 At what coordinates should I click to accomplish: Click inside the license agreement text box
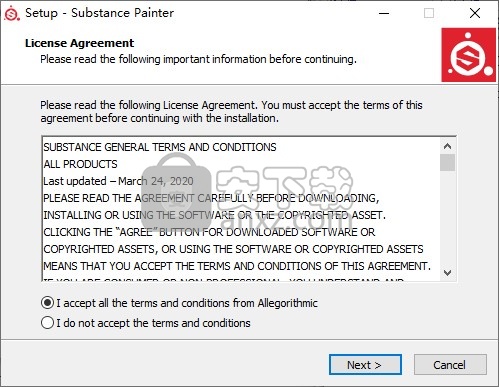241,209
